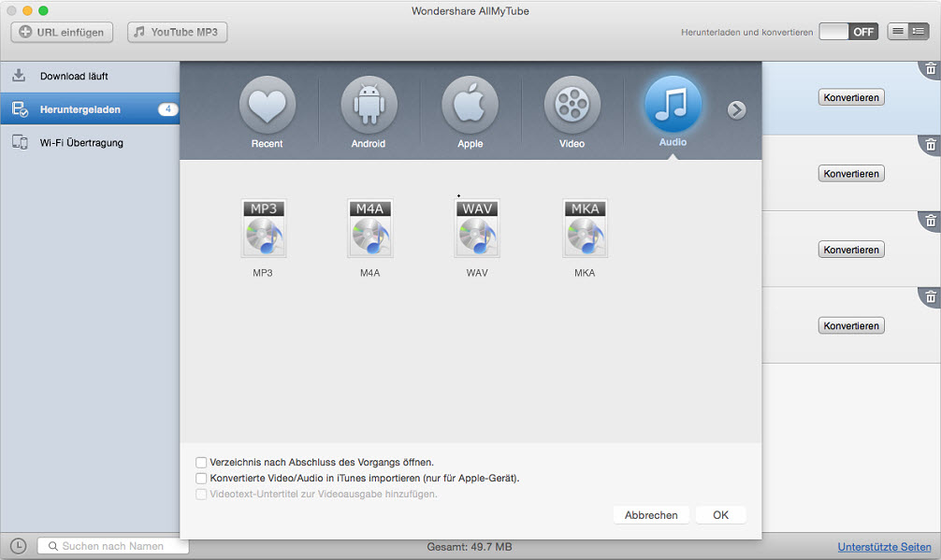Viewport: 941px width, 560px height.
Task: Confirm format selection with OK
Action: coord(721,515)
